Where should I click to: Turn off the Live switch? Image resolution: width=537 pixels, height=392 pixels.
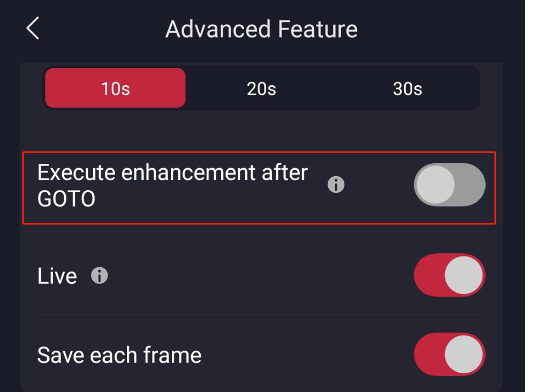449,275
